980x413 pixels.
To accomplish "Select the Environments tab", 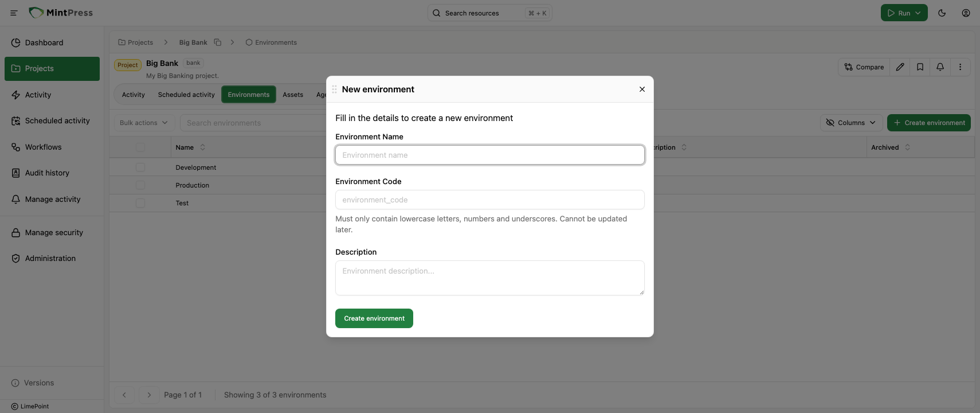I will tap(249, 95).
